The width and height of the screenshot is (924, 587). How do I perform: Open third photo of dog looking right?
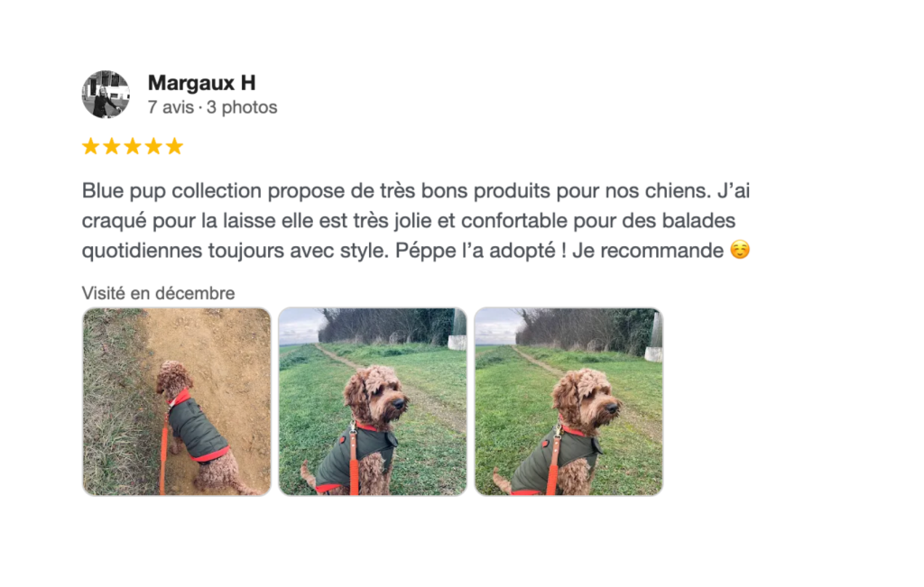(568, 401)
